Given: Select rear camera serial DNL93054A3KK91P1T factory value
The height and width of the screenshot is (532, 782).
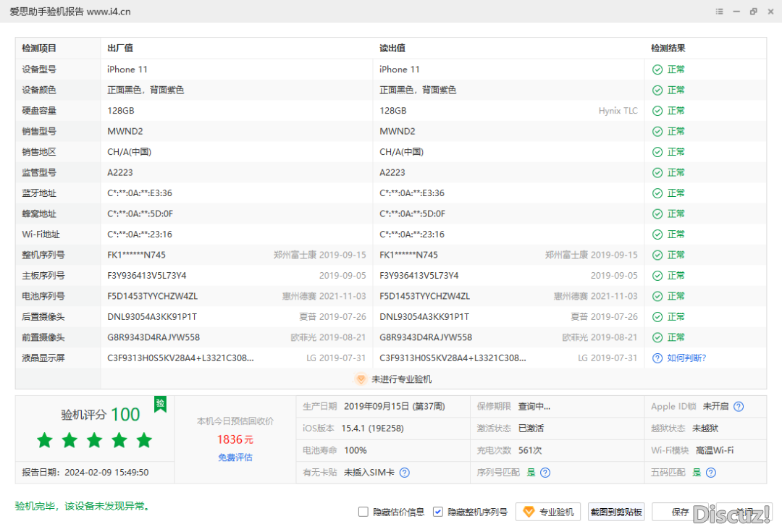Looking at the screenshot, I should (152, 317).
